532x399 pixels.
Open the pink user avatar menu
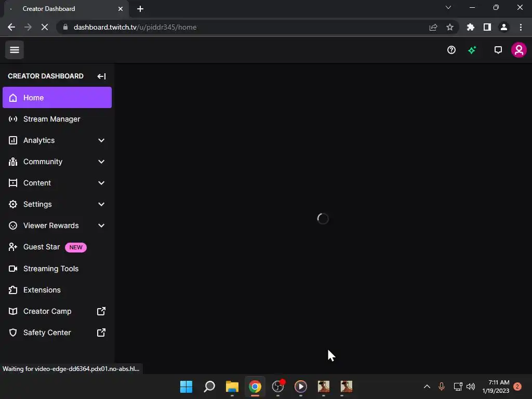[519, 50]
